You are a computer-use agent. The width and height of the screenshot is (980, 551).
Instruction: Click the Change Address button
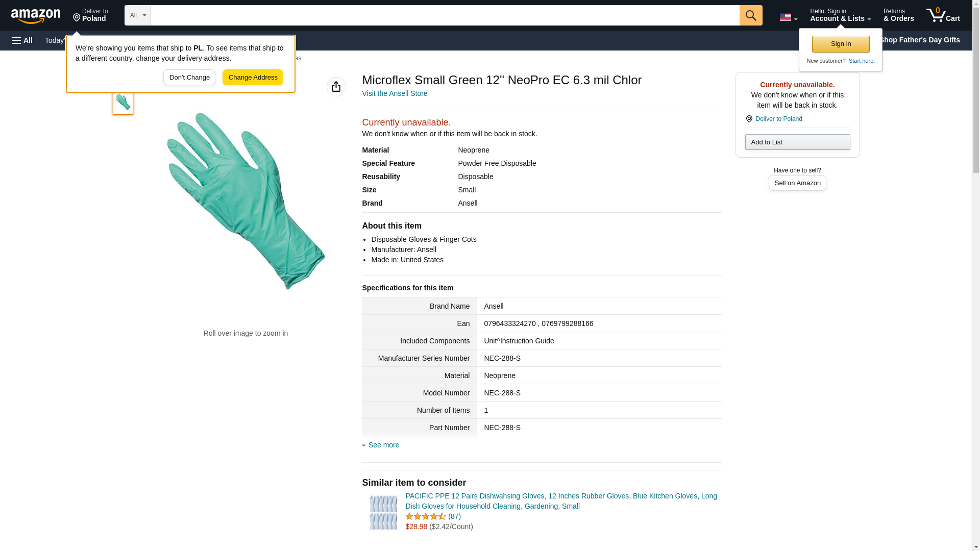coord(253,78)
